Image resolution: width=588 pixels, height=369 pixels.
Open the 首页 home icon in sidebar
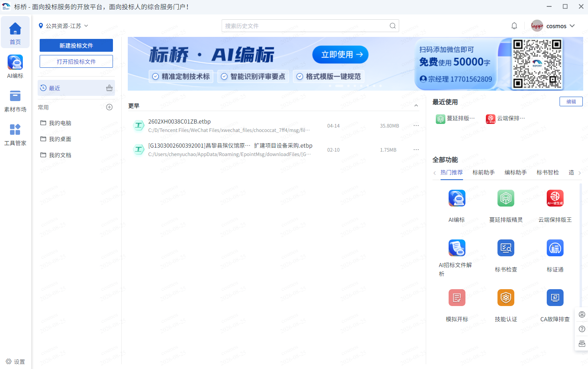pyautogui.click(x=15, y=32)
